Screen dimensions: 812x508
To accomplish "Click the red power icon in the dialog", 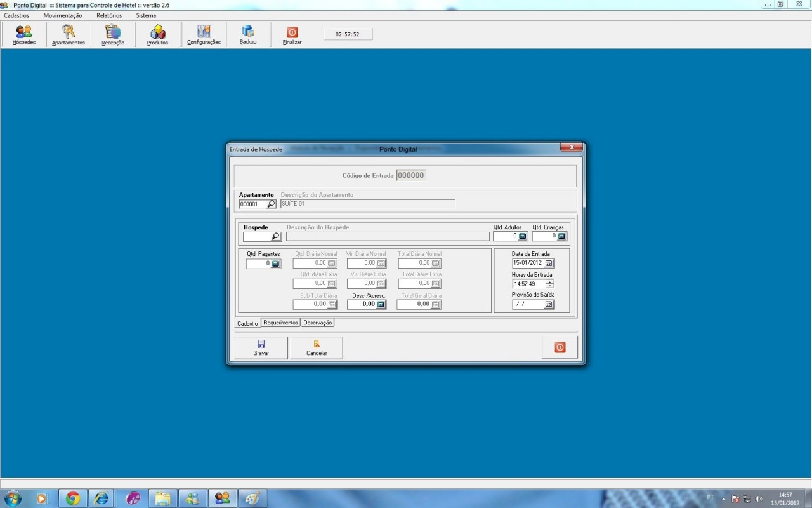I will 559,347.
